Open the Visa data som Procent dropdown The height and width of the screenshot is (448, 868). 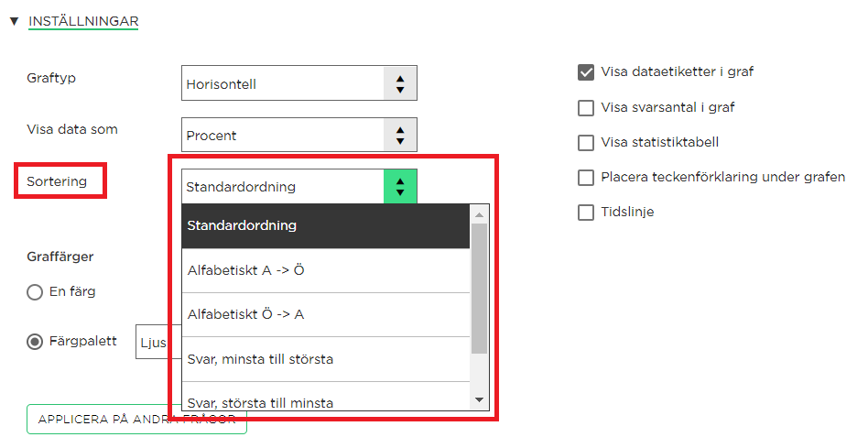pos(298,135)
